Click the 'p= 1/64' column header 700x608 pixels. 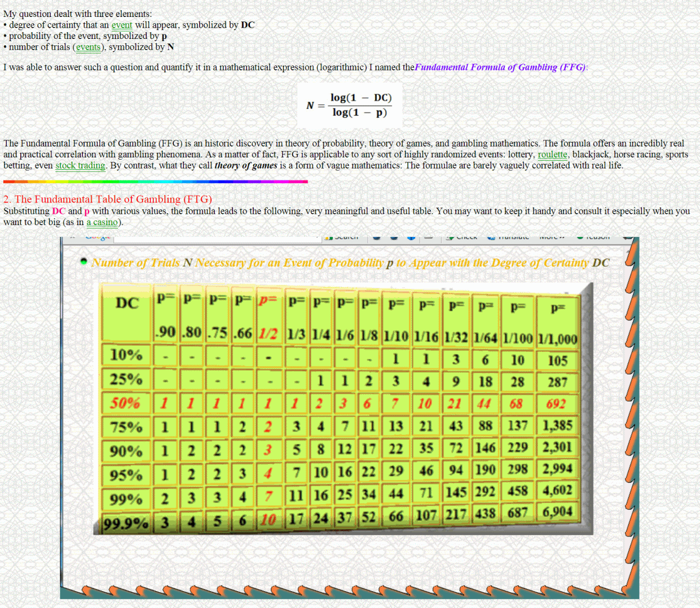pos(485,320)
